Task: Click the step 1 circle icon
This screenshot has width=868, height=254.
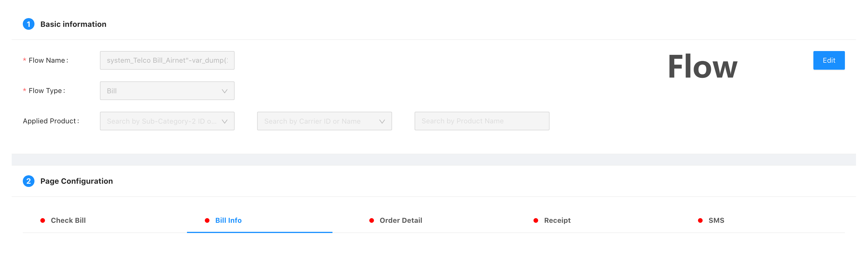Action: pos(29,24)
